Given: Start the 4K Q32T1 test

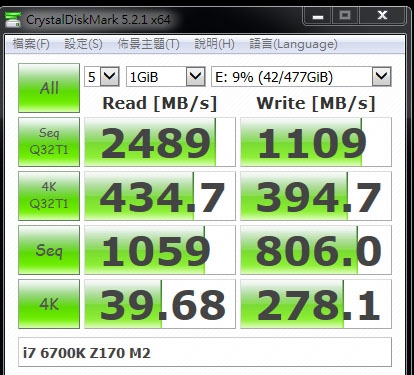Looking at the screenshot, I should click(49, 196).
